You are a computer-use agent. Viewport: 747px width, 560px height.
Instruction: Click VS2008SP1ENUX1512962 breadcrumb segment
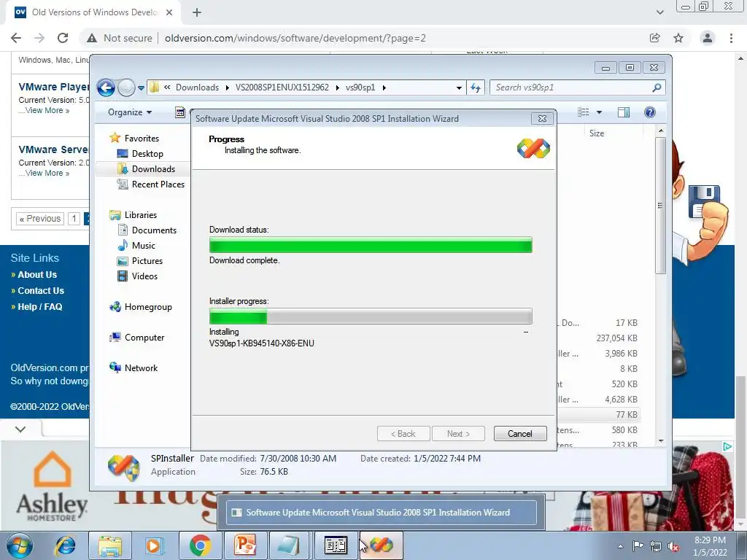click(282, 87)
